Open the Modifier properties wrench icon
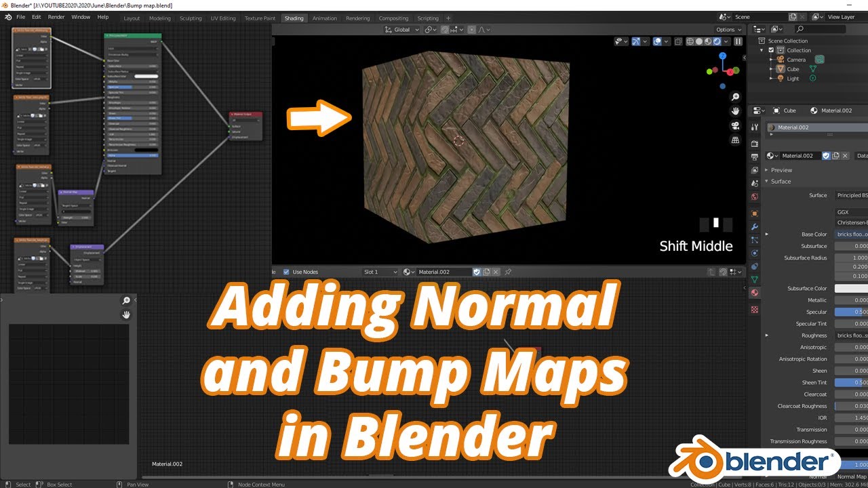 tap(755, 227)
